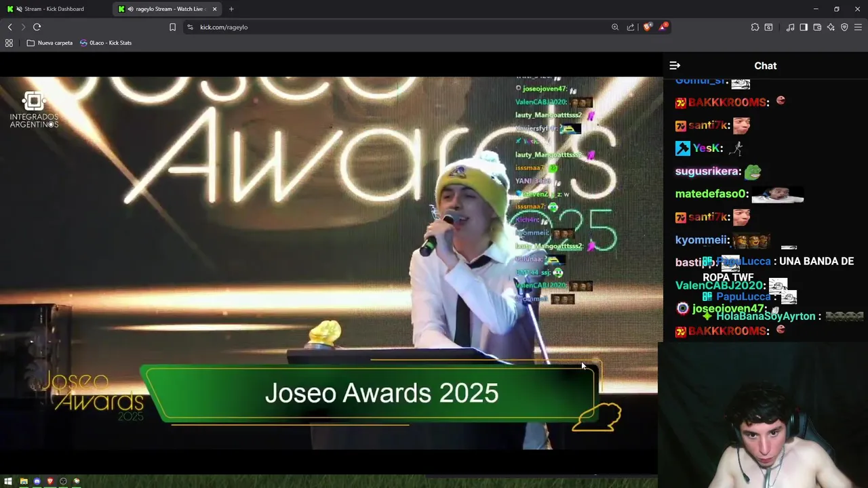Toggle the browser sidebar panel
The width and height of the screenshot is (868, 488).
(804, 27)
